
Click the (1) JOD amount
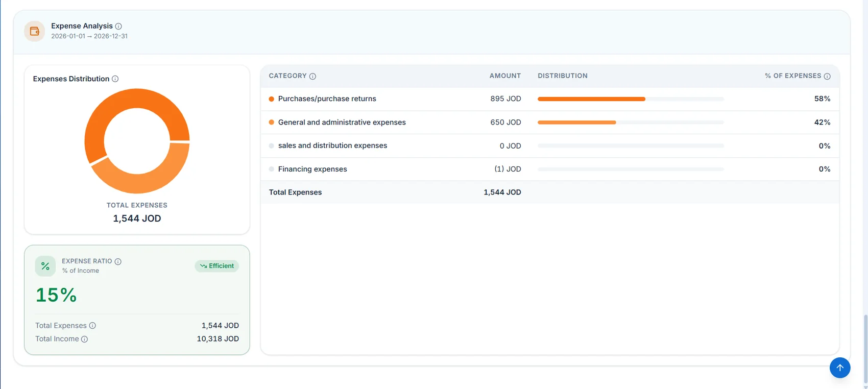508,169
